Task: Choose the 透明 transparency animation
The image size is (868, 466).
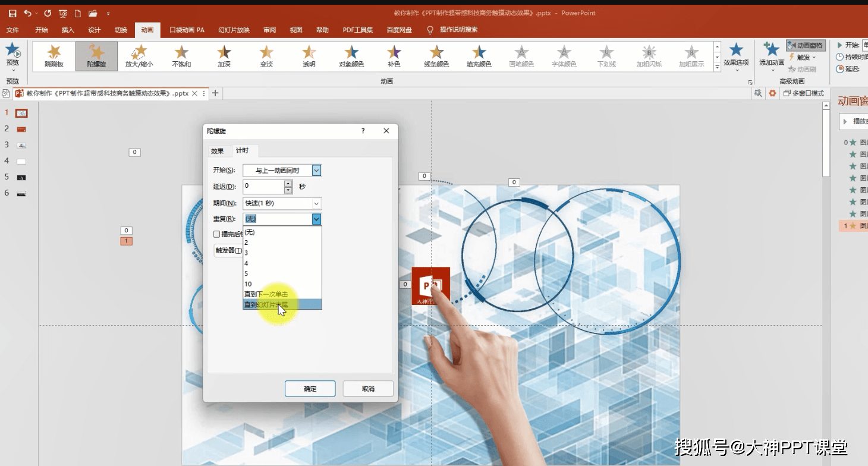Action: coord(309,56)
